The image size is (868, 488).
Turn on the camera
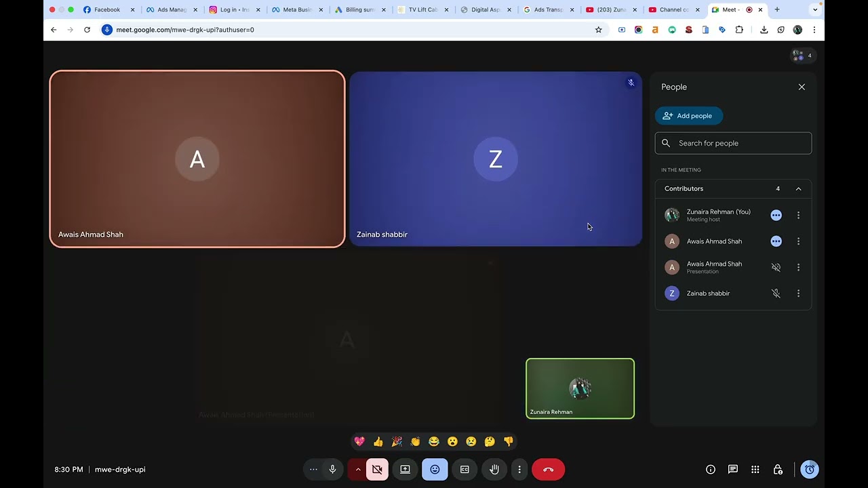click(377, 469)
